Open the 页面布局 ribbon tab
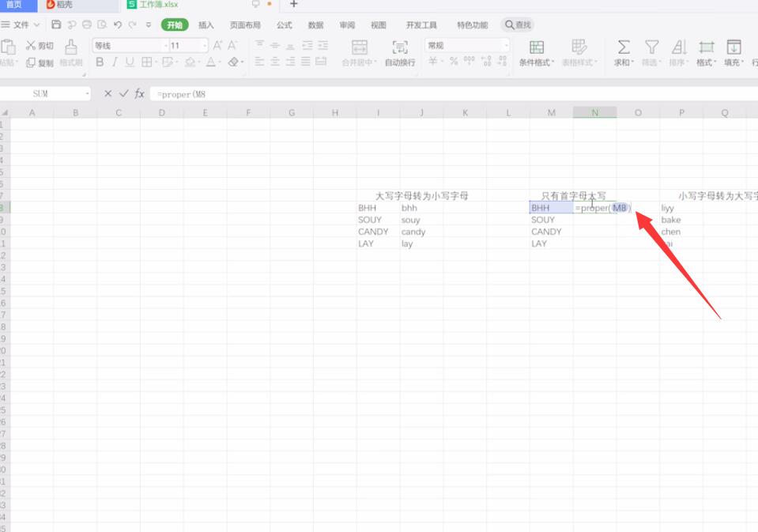The image size is (758, 532). (x=245, y=25)
